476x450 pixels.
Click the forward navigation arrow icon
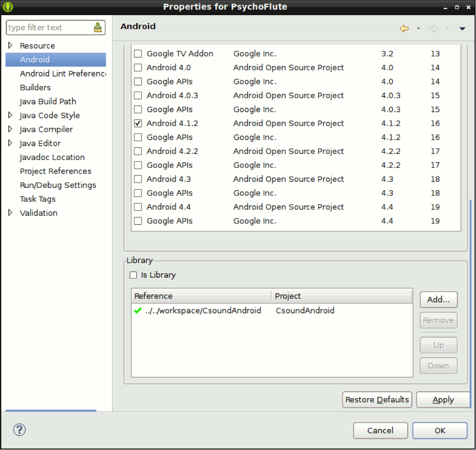433,28
